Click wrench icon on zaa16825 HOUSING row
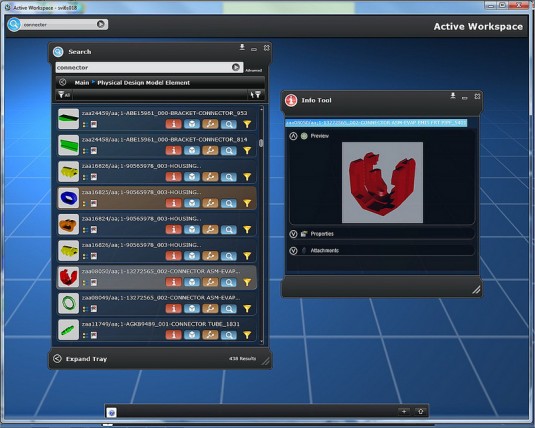 point(210,203)
